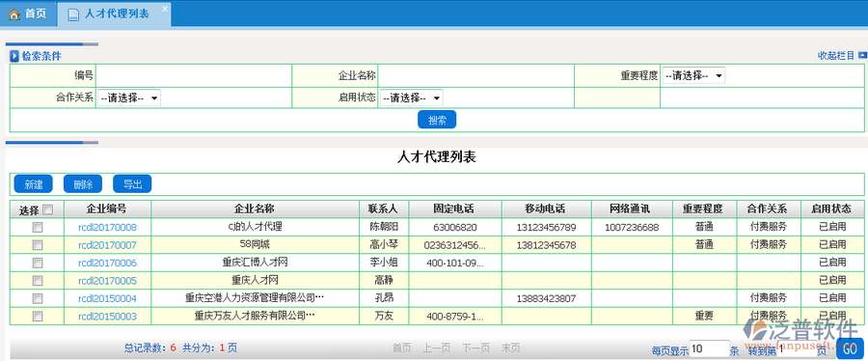Viewport: 868px width, 361px height.
Task: Toggle the select-all checkbox in the header
Action: point(47,209)
